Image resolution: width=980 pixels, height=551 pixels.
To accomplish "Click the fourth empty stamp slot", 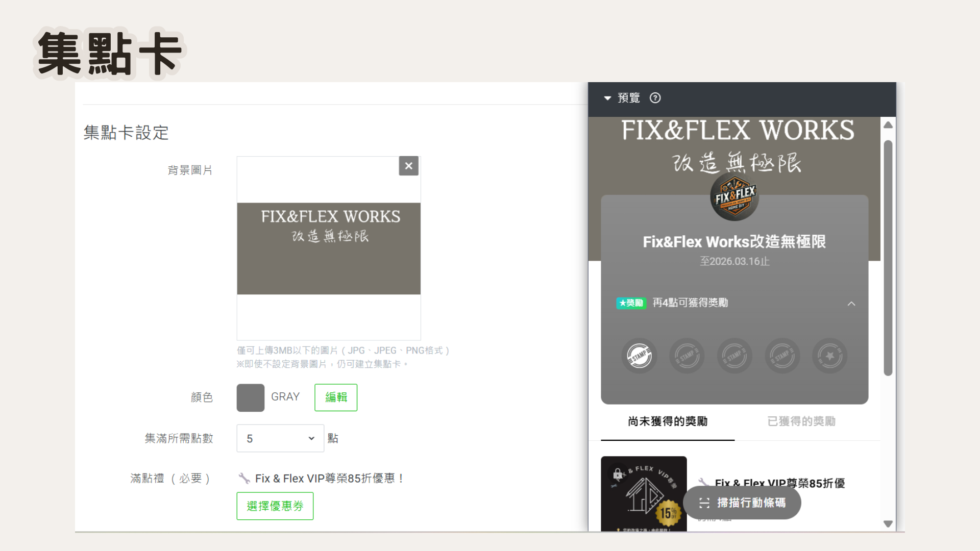I will pyautogui.click(x=782, y=356).
